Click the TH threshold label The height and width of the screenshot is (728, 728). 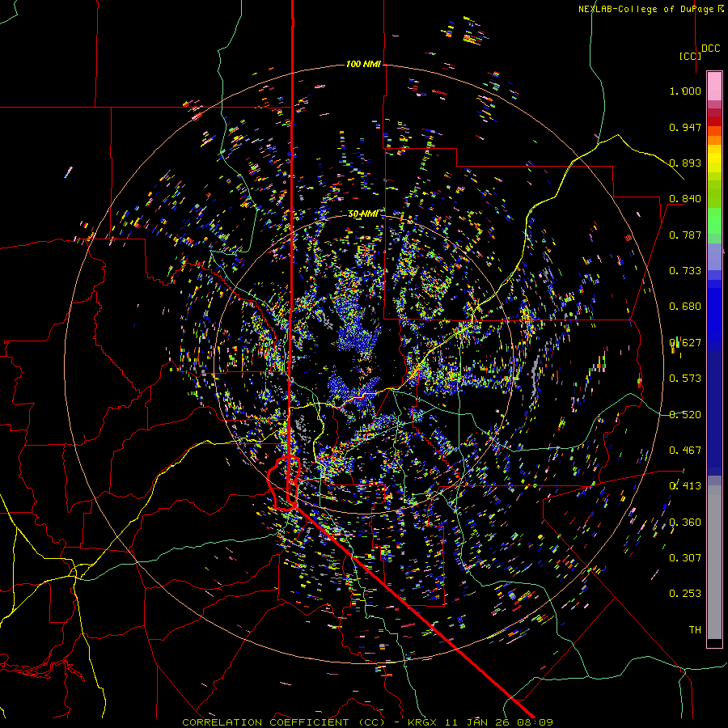pos(695,630)
